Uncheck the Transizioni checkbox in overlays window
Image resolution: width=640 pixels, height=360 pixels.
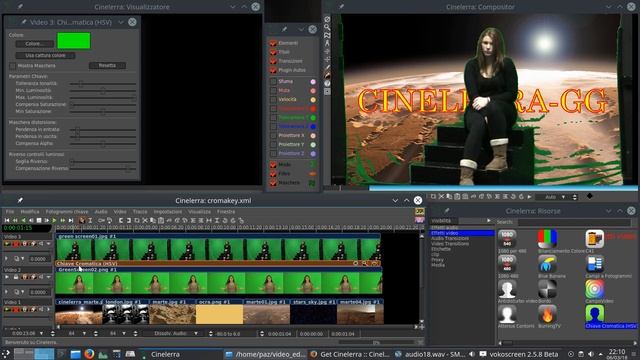click(x=273, y=61)
